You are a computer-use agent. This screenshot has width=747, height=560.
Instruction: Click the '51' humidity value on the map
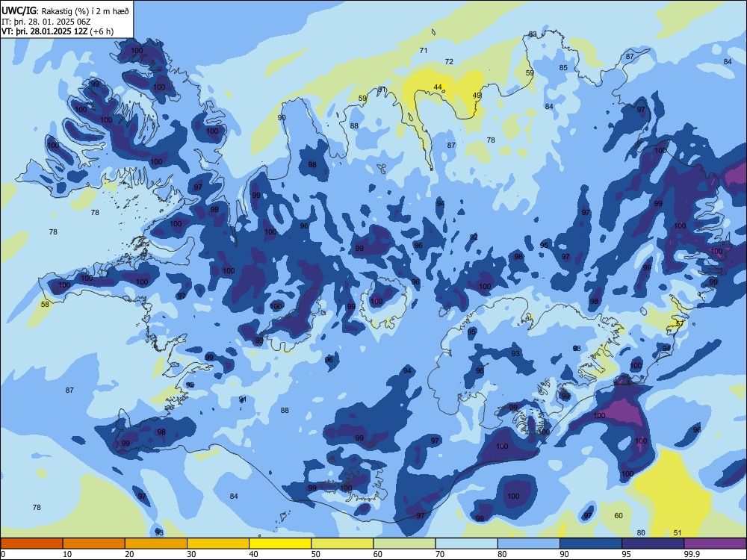click(678, 533)
